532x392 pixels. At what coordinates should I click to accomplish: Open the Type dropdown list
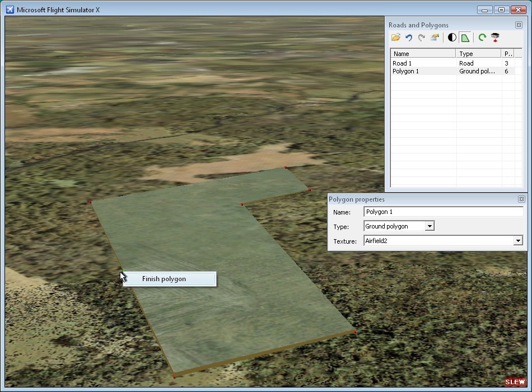coord(429,226)
